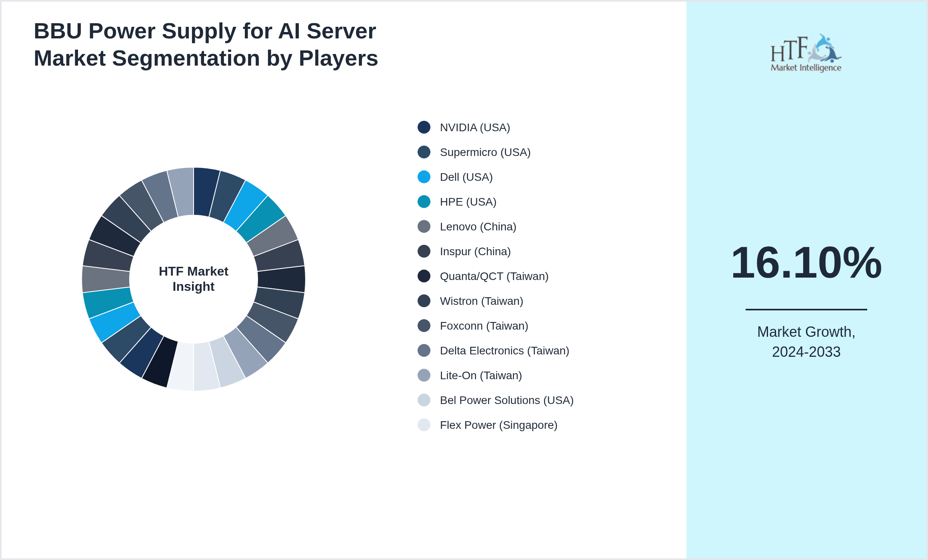The height and width of the screenshot is (560, 928).
Task: Select the Inspur (China) legend label
Action: pyautogui.click(x=475, y=252)
